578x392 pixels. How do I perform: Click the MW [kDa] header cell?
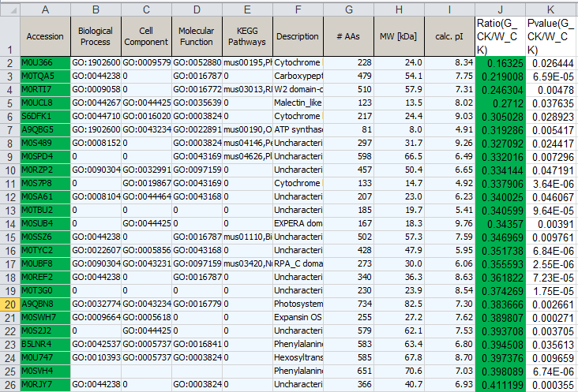tap(400, 36)
